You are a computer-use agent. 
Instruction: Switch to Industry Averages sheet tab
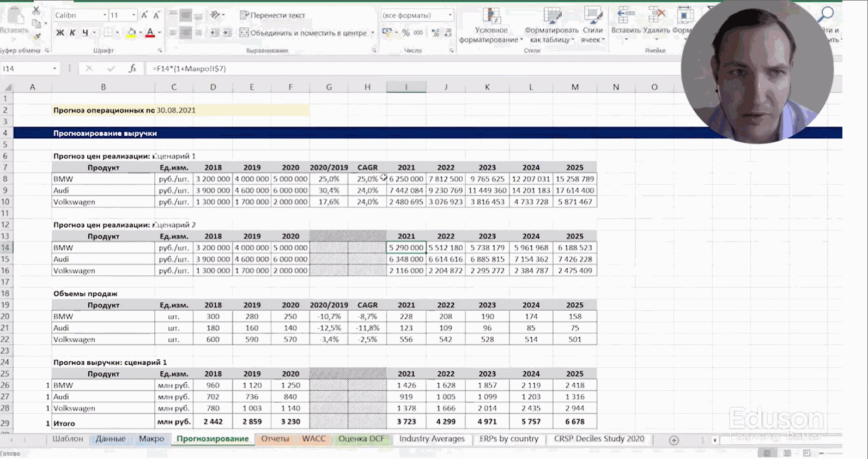click(432, 439)
